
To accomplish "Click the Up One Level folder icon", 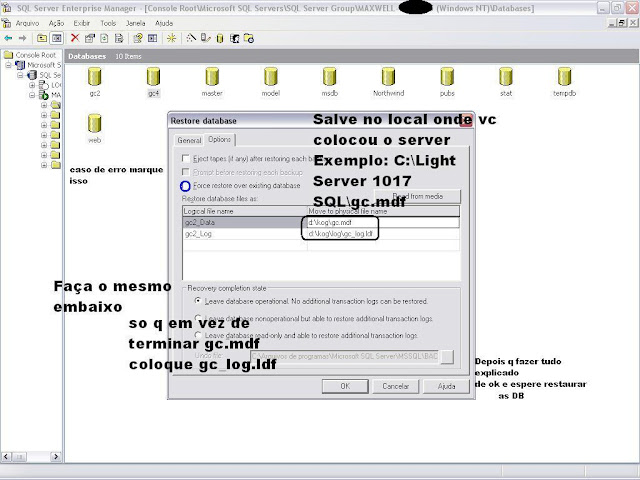I will pyautogui.click(x=42, y=38).
